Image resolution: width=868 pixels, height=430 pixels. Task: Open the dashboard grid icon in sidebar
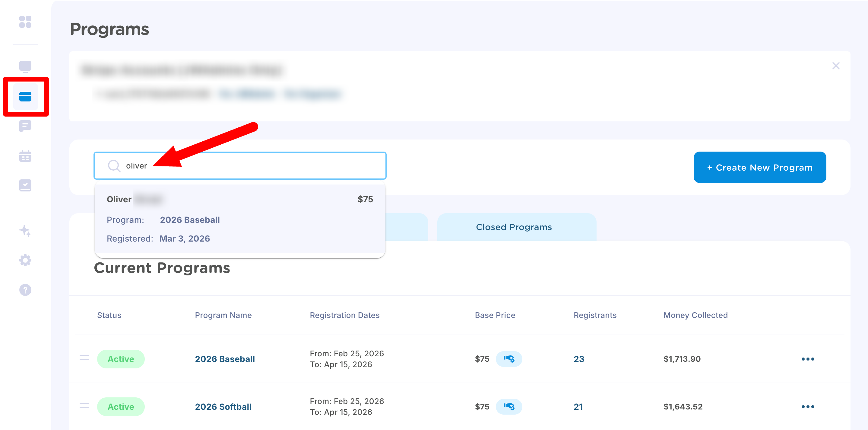coord(25,22)
